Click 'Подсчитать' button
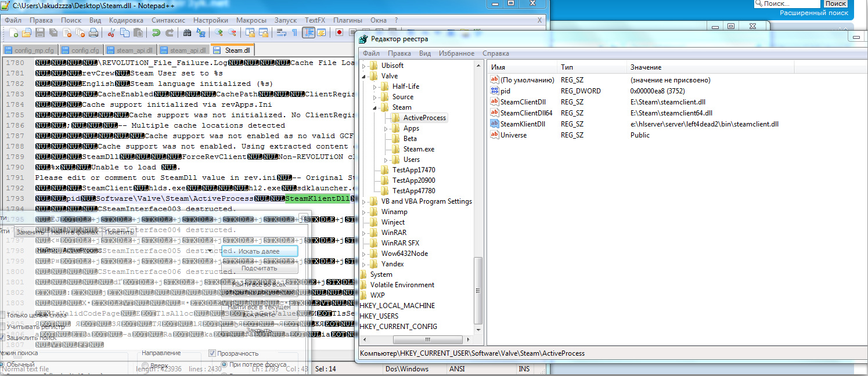The image size is (868, 376). pyautogui.click(x=259, y=268)
